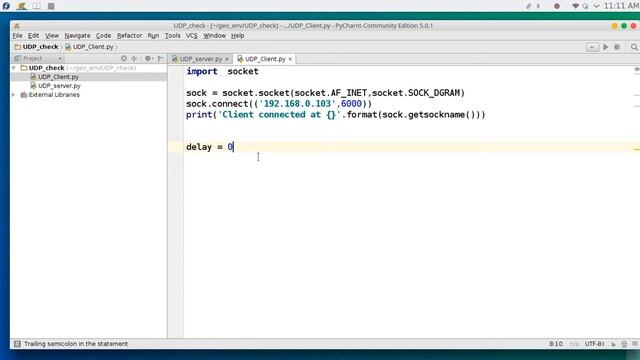Click 'Trailing semicolon in the statement' status message
640x360 pixels.
coord(76,344)
